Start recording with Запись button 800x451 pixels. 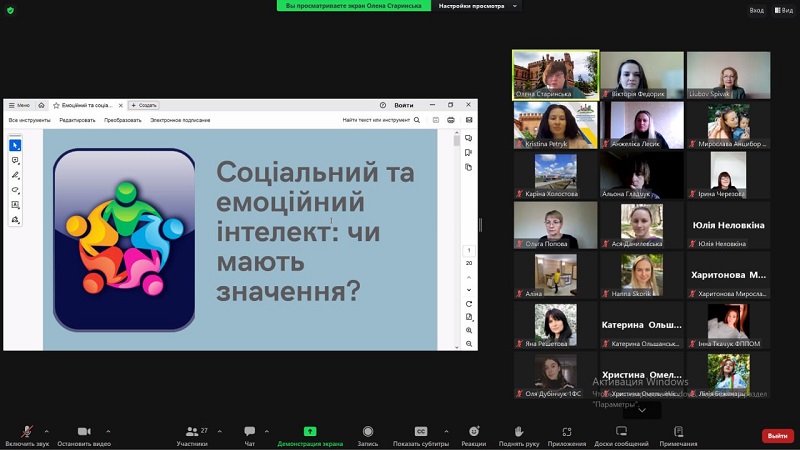pyautogui.click(x=368, y=433)
